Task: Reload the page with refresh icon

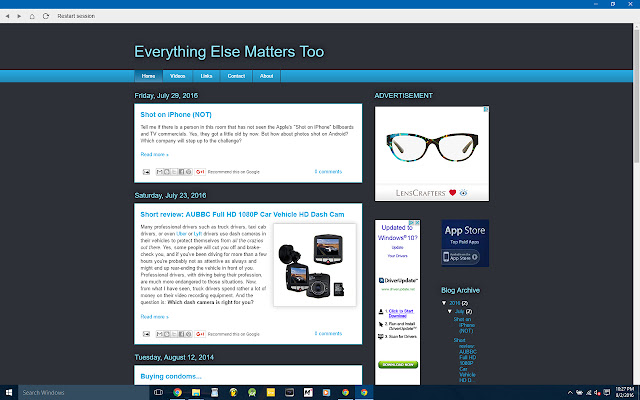Action: [x=46, y=16]
